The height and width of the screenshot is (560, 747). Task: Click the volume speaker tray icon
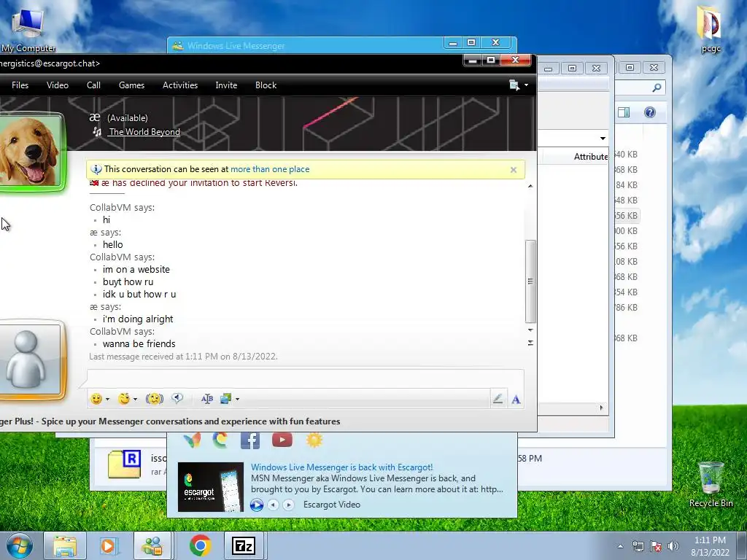click(673, 546)
